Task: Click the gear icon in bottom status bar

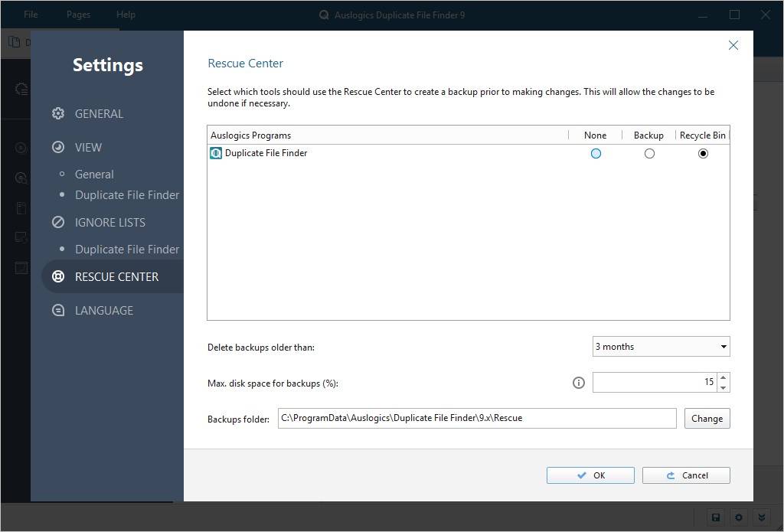Action: tap(739, 517)
